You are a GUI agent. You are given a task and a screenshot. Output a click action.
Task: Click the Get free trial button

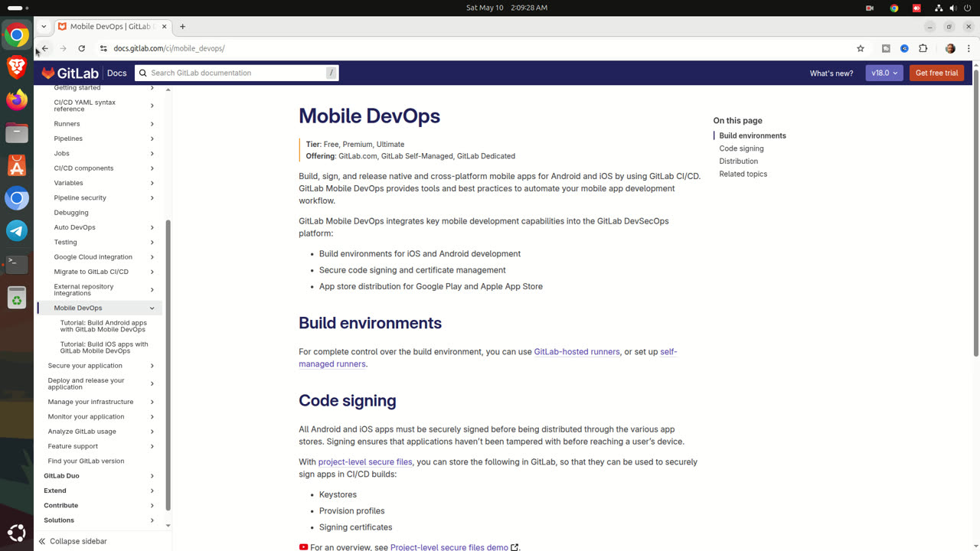click(936, 73)
